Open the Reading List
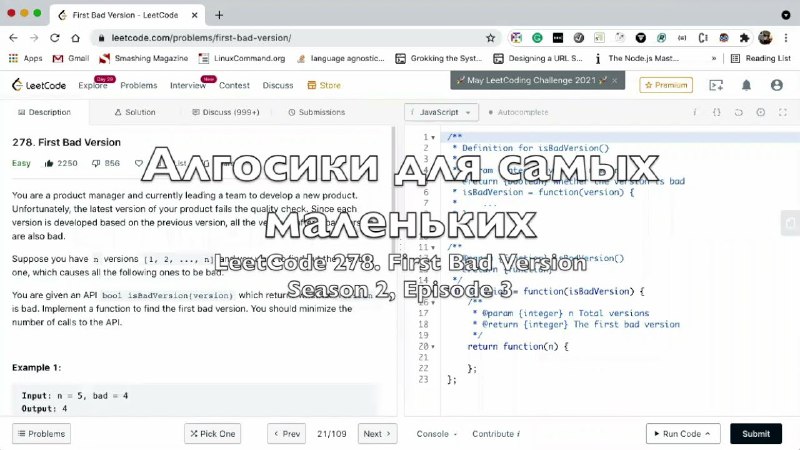Viewport: 800px width, 450px height. pyautogui.click(x=761, y=58)
